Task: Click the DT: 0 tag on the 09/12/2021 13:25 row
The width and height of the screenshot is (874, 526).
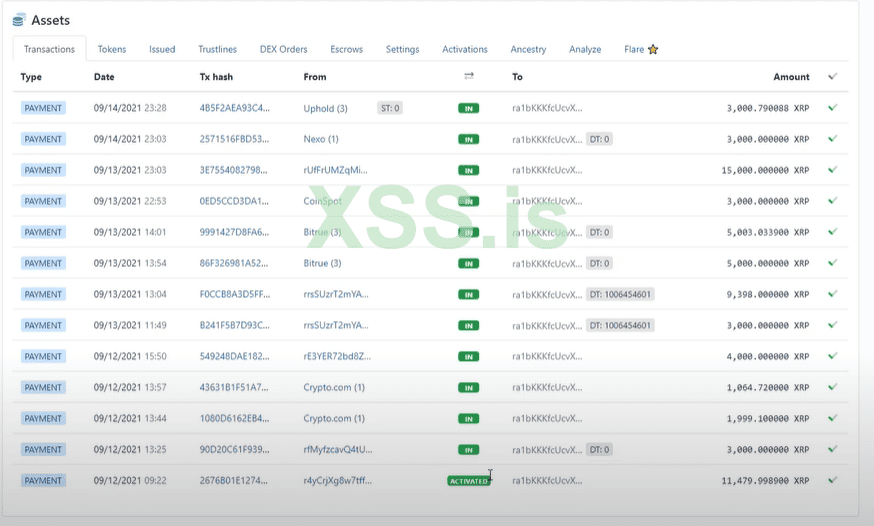Action: [599, 449]
